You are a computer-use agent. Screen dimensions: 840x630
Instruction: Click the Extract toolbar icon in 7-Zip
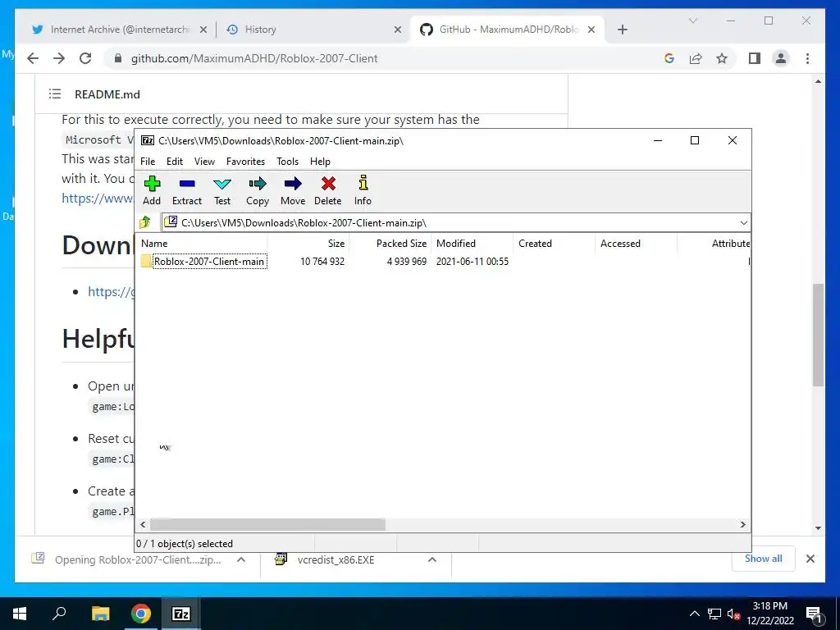click(187, 185)
